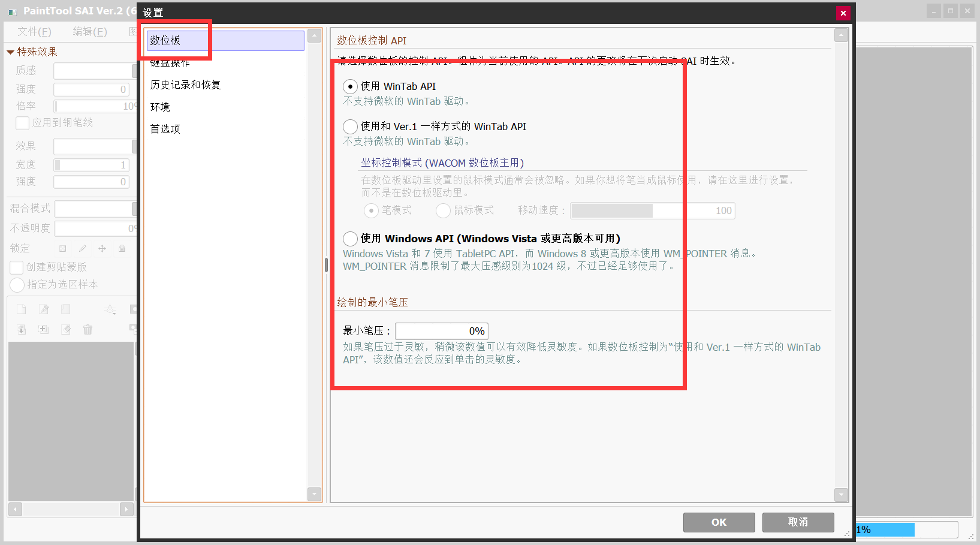Select 使用和 Ver.1 一样方式的 WinTab API
980x545 pixels.
(350, 127)
